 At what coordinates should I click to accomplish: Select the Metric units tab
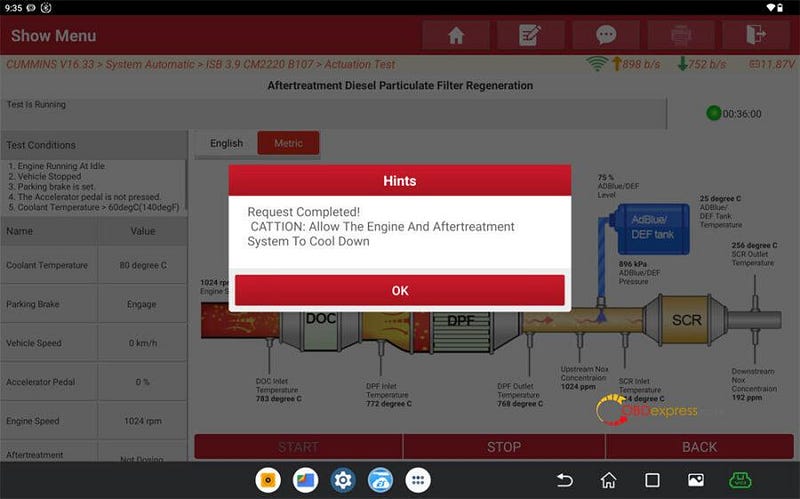tap(288, 143)
